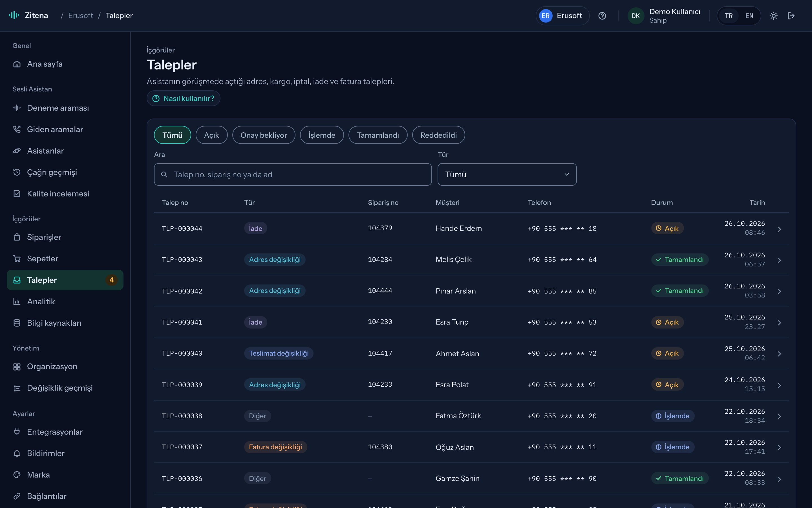Viewport: 812px width, 508px height.
Task: Open Entegrasyonlar plug icon
Action: click(17, 432)
